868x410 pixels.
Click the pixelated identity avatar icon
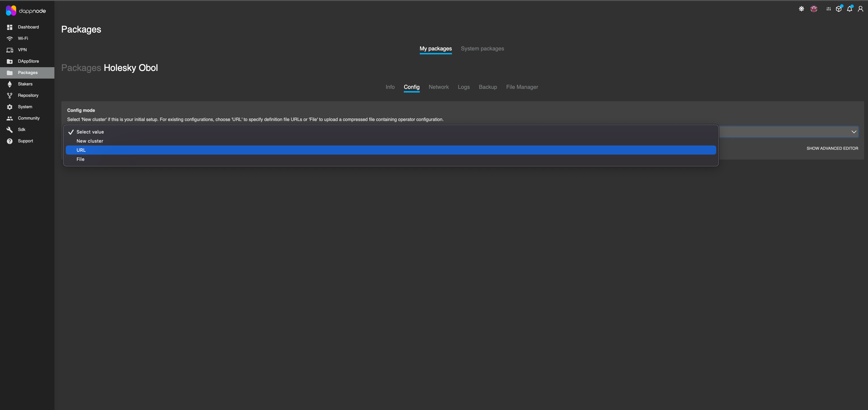(x=814, y=9)
